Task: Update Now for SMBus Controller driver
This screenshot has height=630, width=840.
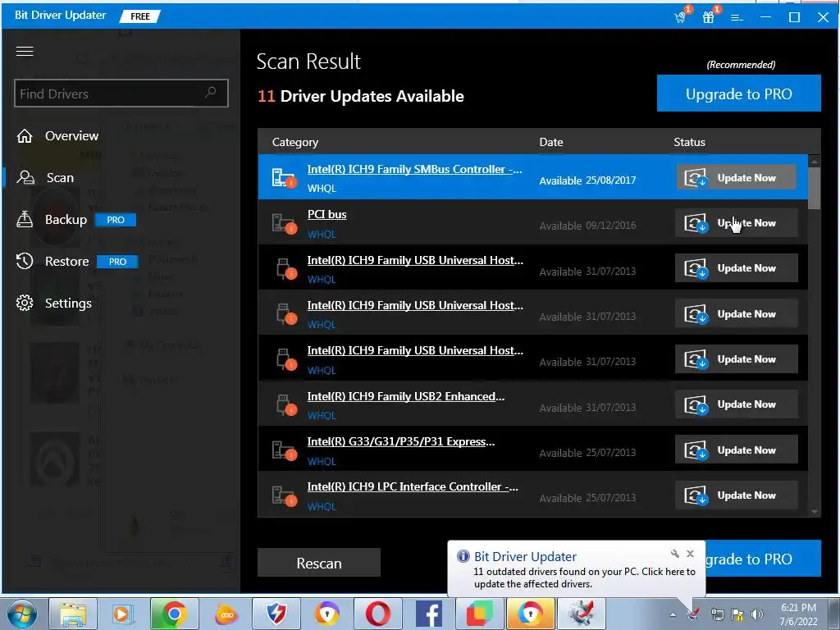Action: 737,177
